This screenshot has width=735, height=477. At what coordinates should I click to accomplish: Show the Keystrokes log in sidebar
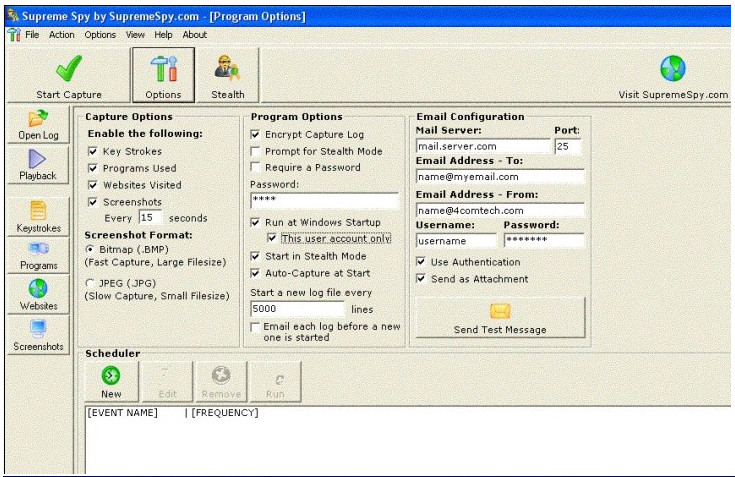click(x=38, y=216)
